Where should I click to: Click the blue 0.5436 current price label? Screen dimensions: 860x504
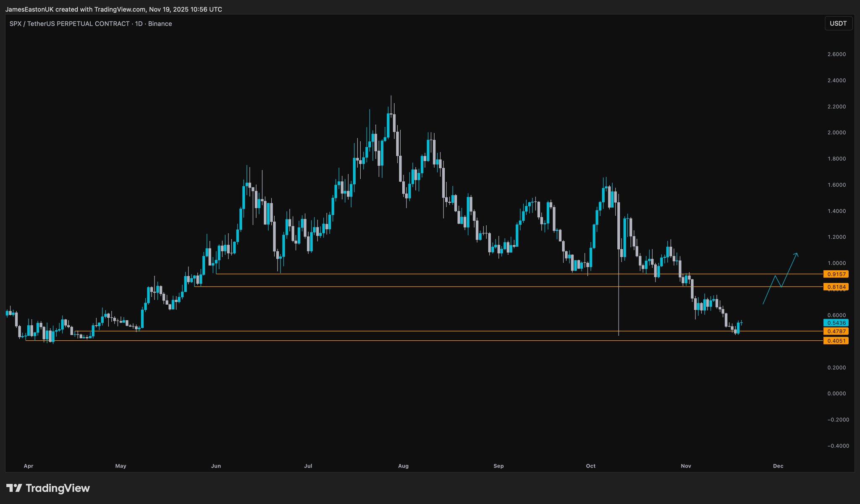click(x=836, y=323)
